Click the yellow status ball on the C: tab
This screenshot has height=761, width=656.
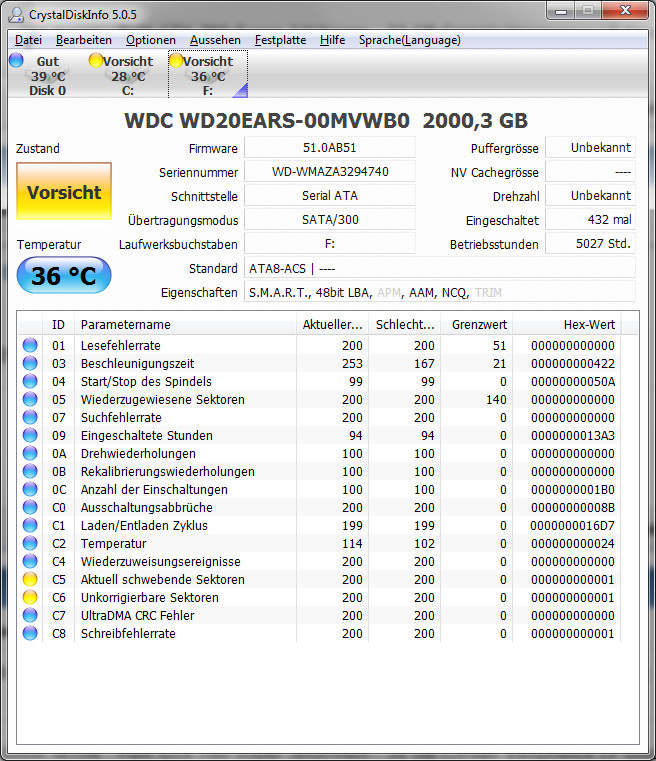coord(96,60)
